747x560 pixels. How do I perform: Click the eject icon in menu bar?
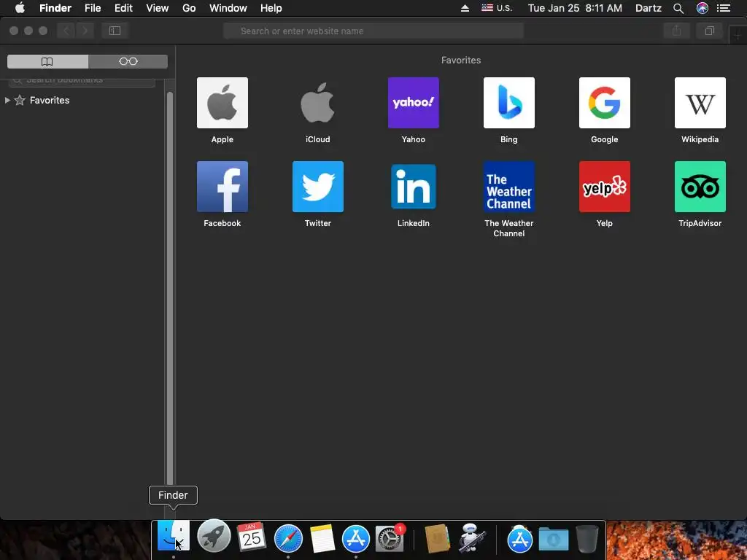point(465,8)
